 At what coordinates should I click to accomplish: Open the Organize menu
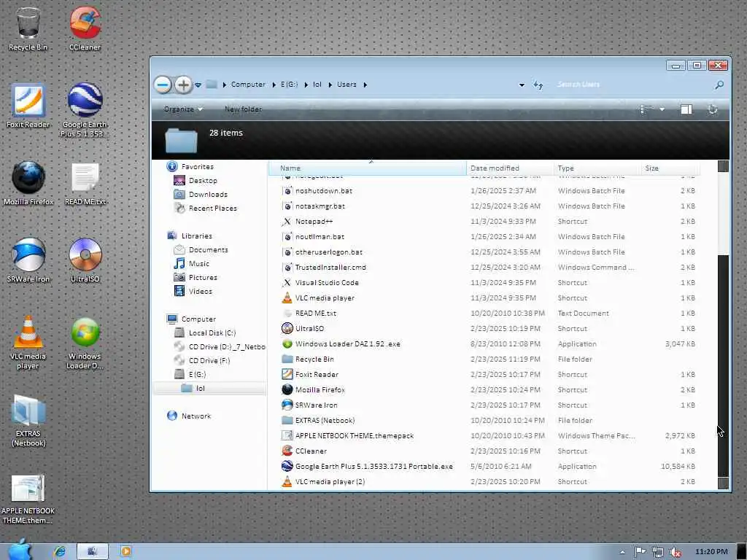183,109
